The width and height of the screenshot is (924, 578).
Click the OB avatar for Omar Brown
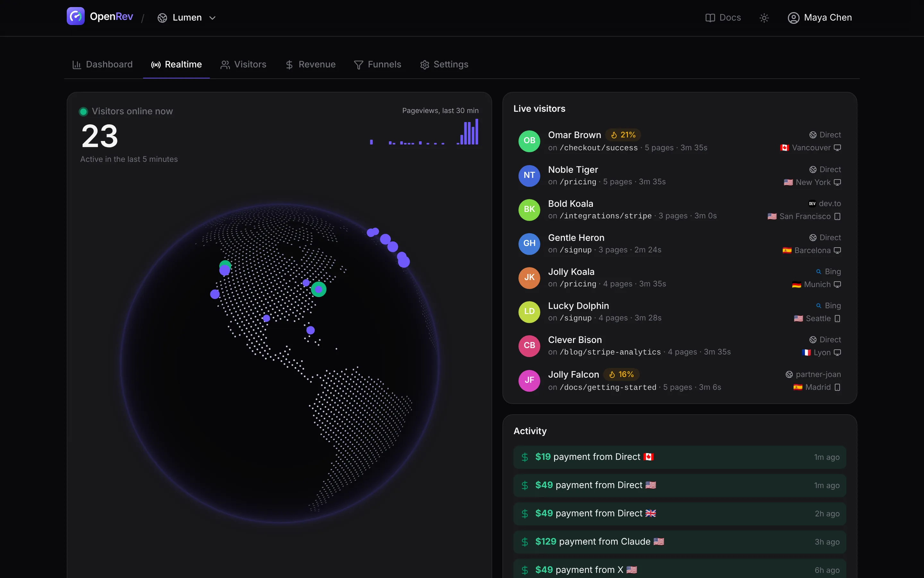click(x=529, y=141)
